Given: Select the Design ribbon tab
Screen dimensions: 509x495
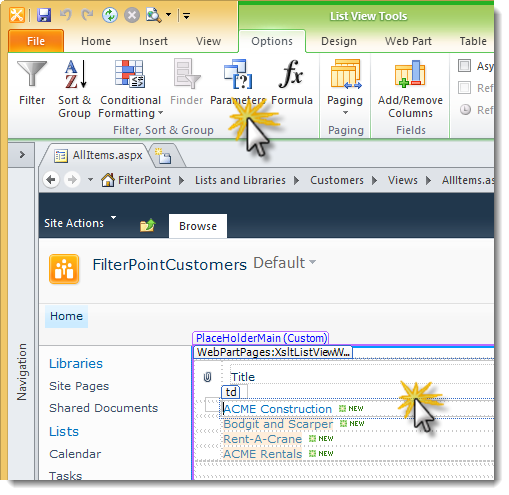Looking at the screenshot, I should (339, 41).
